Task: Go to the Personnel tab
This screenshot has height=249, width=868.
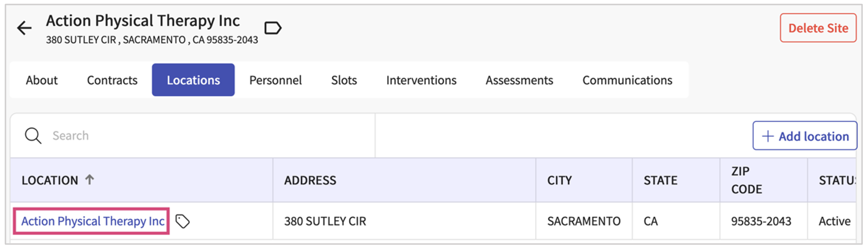Action: (275, 80)
